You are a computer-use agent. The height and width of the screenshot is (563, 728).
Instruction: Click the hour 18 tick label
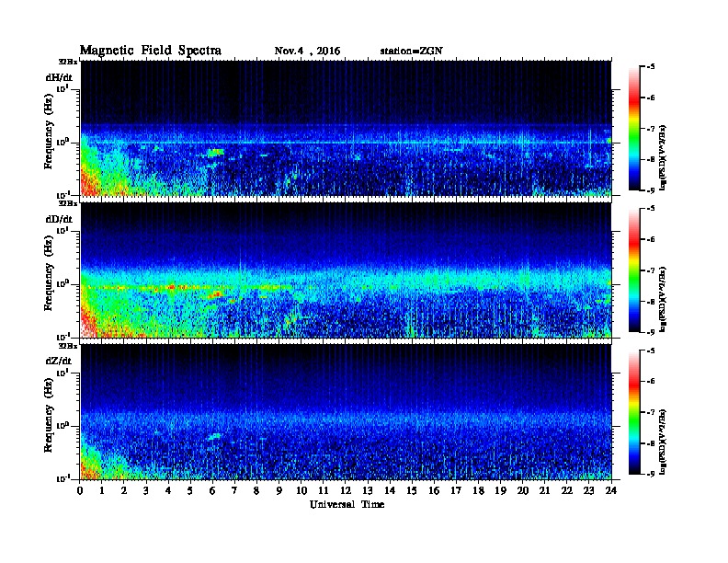tap(479, 490)
